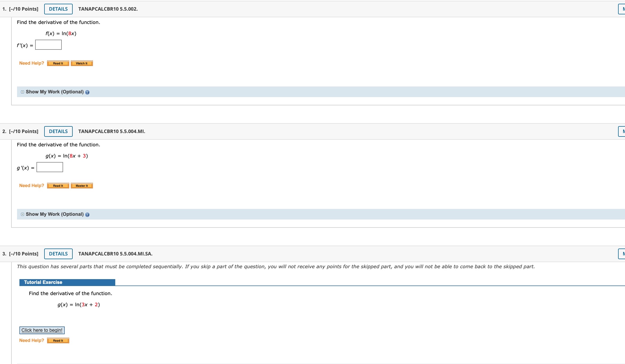625x364 pixels.
Task: Open the Master It tutorial for question 2
Action: (81, 185)
